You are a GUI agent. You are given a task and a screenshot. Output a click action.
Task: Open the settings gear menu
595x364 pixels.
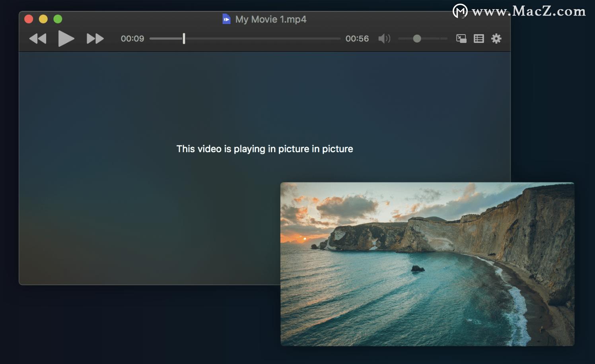pos(496,39)
